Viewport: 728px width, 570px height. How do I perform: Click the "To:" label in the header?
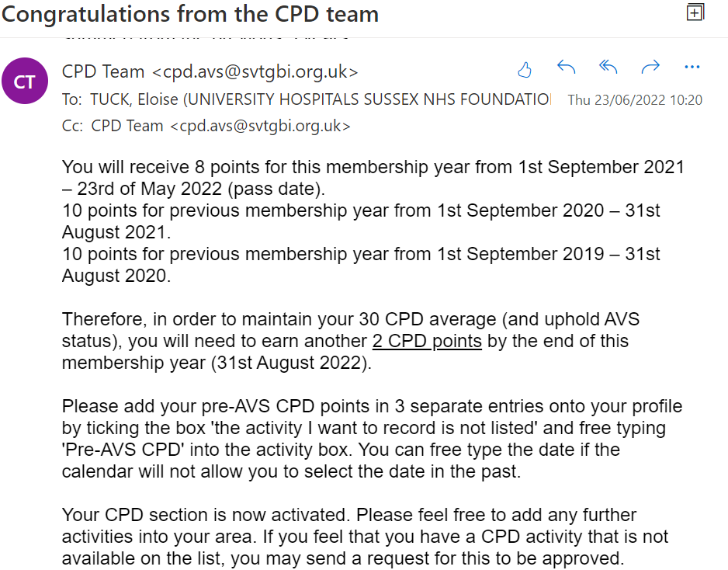tap(71, 99)
